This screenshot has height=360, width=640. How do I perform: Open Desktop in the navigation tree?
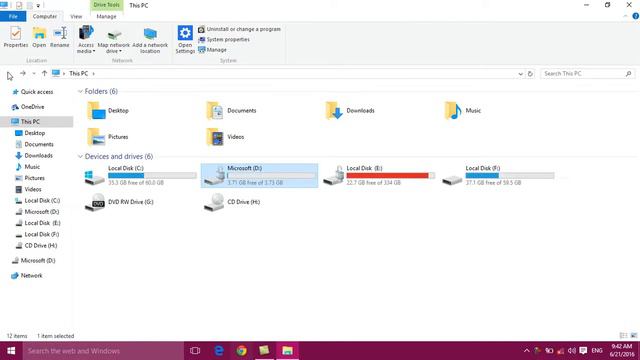click(x=30, y=133)
